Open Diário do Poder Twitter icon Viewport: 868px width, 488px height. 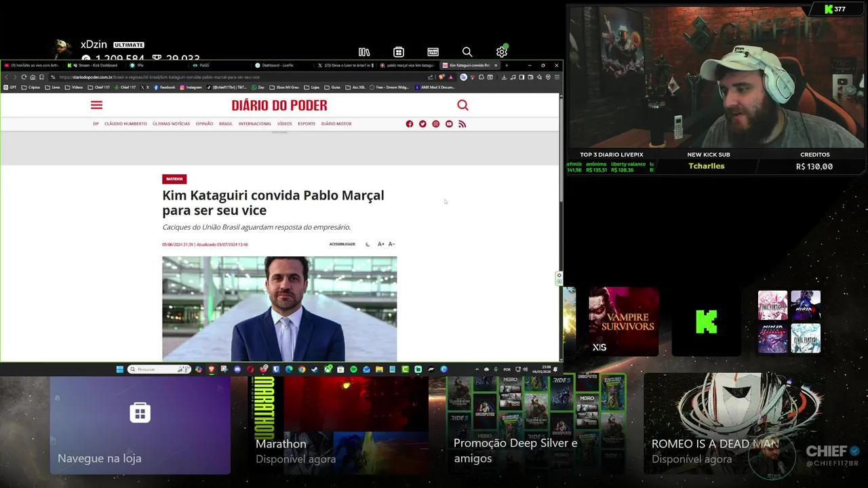pyautogui.click(x=422, y=124)
